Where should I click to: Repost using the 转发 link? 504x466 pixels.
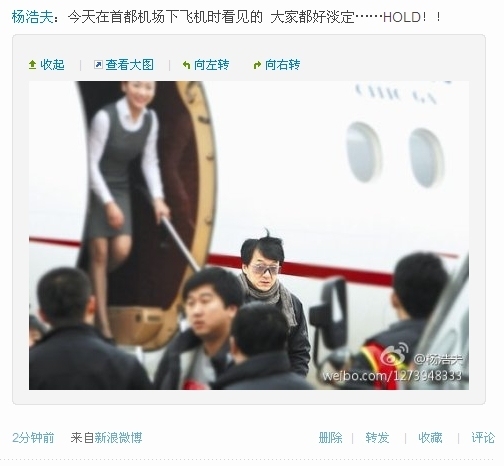377,437
